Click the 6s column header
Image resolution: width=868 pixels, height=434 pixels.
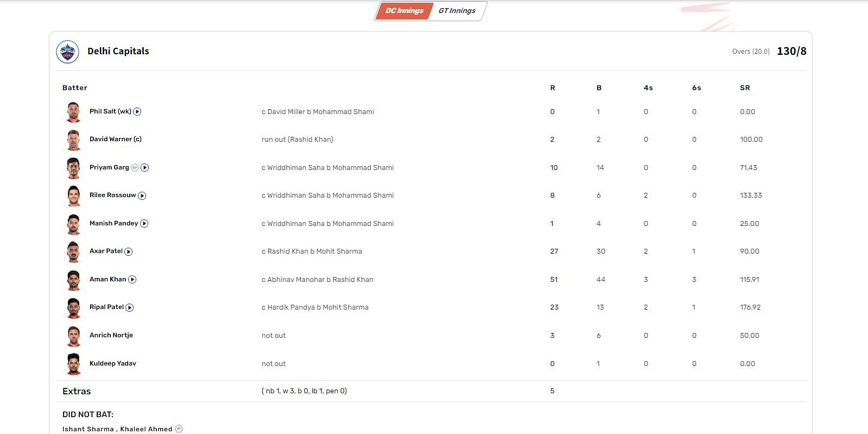[696, 87]
